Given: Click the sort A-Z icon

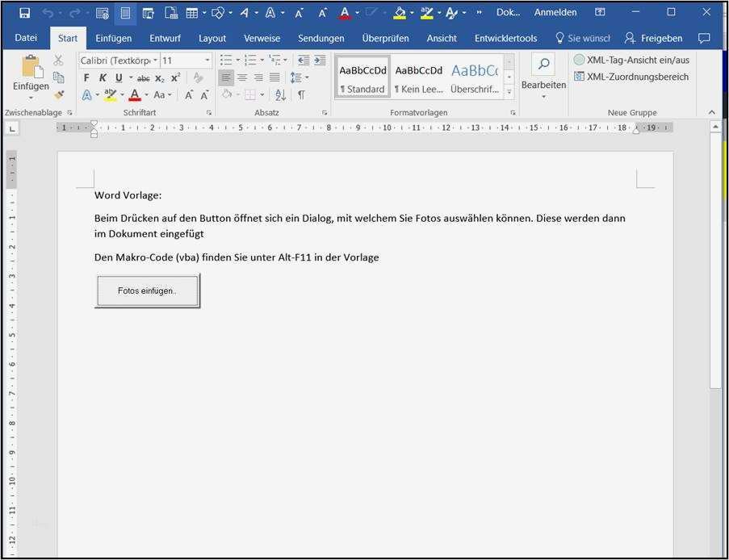Looking at the screenshot, I should click(x=280, y=94).
